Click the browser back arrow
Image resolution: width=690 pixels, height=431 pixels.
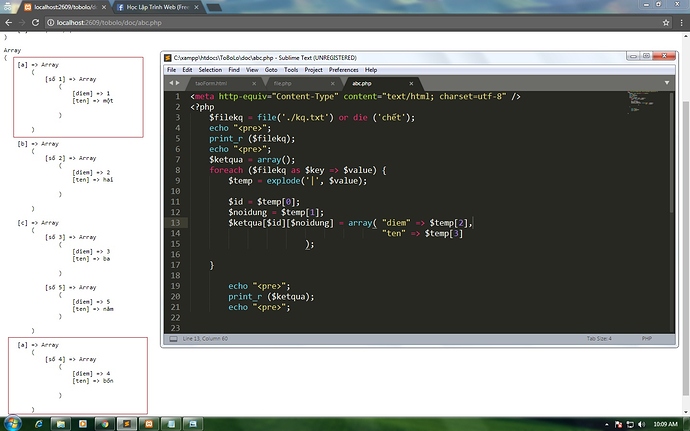click(8, 21)
